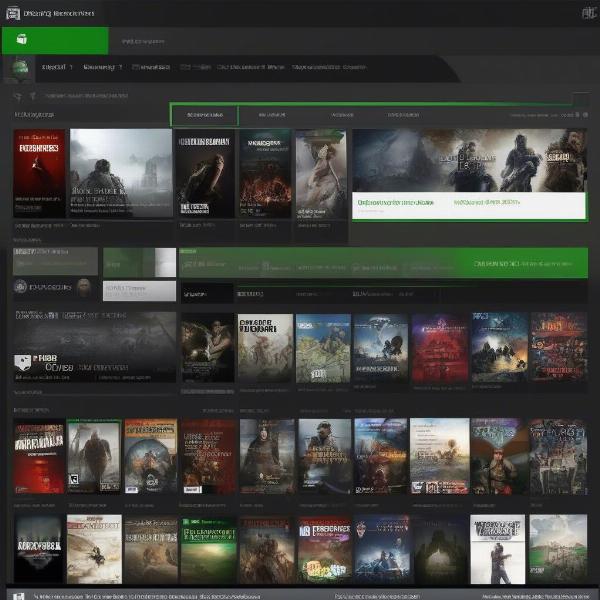Open the dark cover with the crouching figure
This screenshot has height=600, width=600.
tap(205, 173)
